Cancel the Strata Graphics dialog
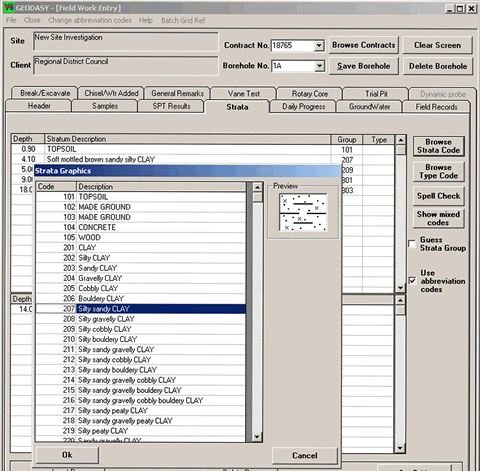This screenshot has height=471, width=480. [x=305, y=455]
